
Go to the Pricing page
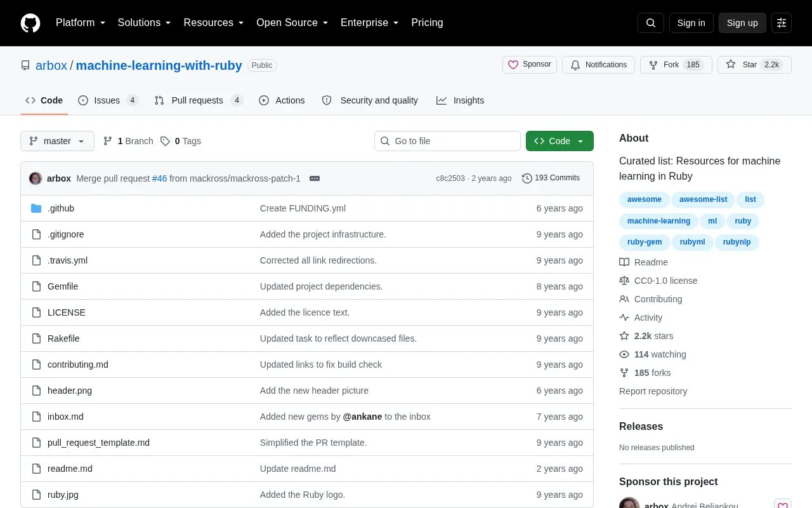[427, 23]
